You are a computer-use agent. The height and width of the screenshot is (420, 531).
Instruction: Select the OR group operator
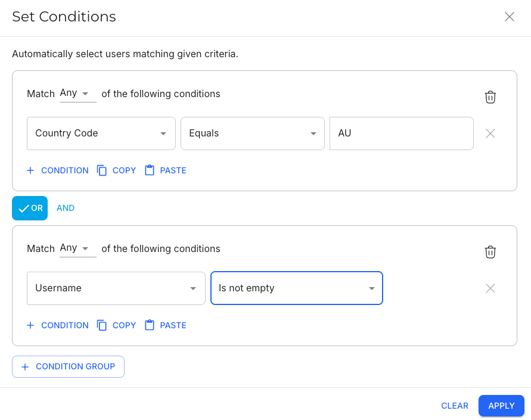[x=30, y=209]
